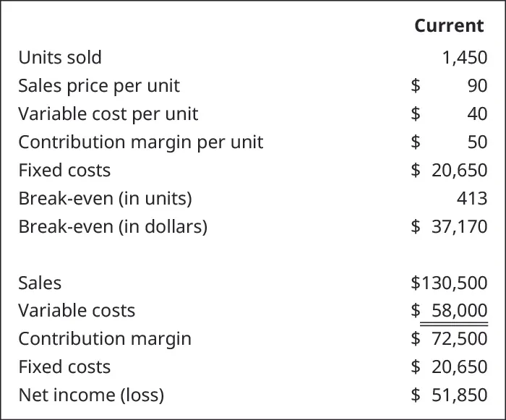Viewport: 506px width, 420px height.
Task: Select the Variable costs row label
Action: point(77,311)
